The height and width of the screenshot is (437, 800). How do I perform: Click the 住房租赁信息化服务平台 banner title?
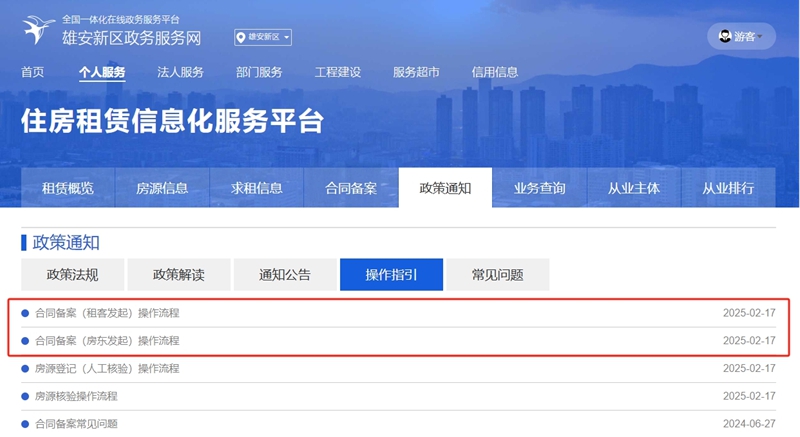[x=172, y=122]
